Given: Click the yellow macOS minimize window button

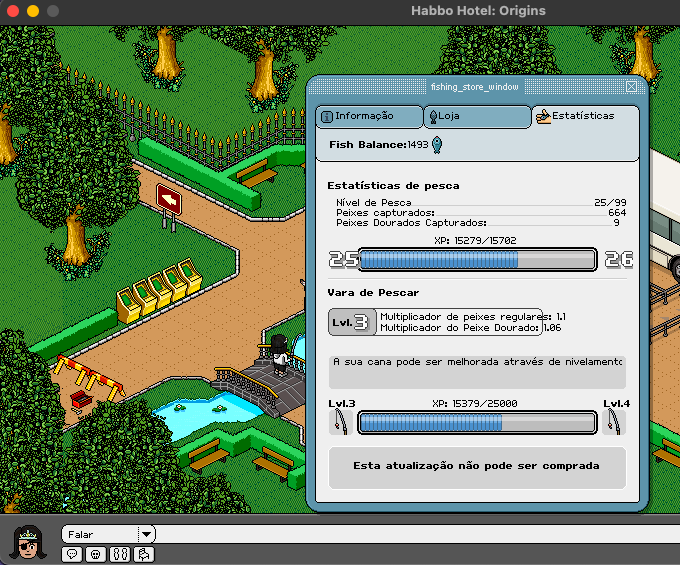Looking at the screenshot, I should pos(33,11).
